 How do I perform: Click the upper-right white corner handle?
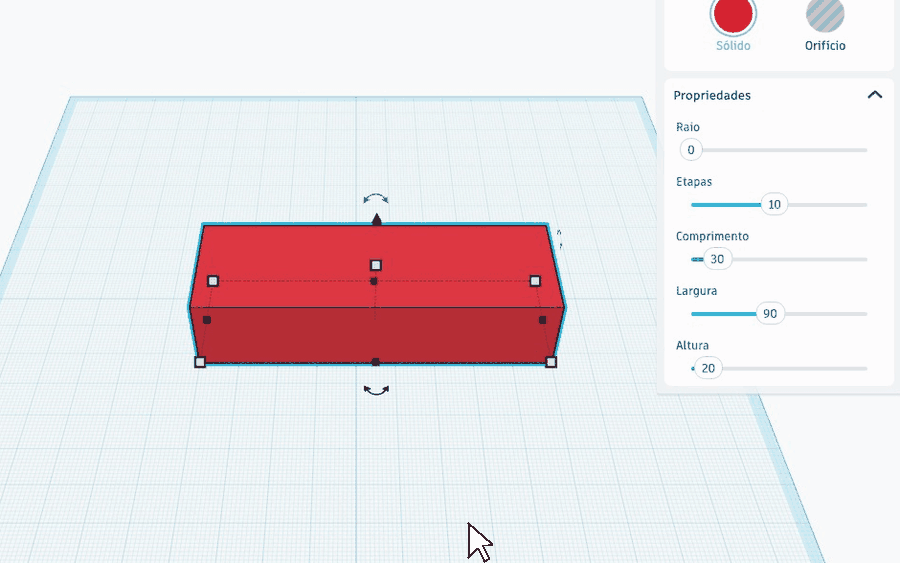(535, 281)
